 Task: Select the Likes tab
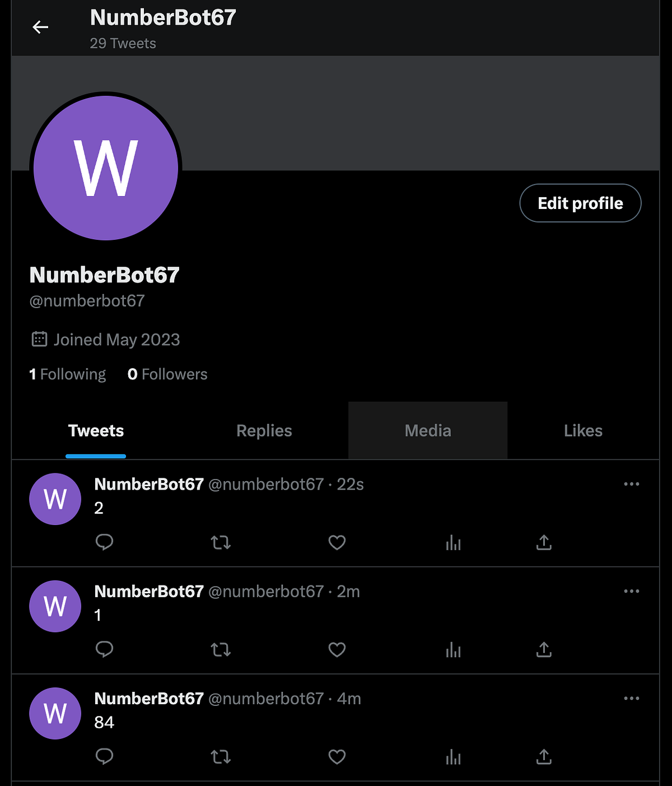tap(583, 430)
